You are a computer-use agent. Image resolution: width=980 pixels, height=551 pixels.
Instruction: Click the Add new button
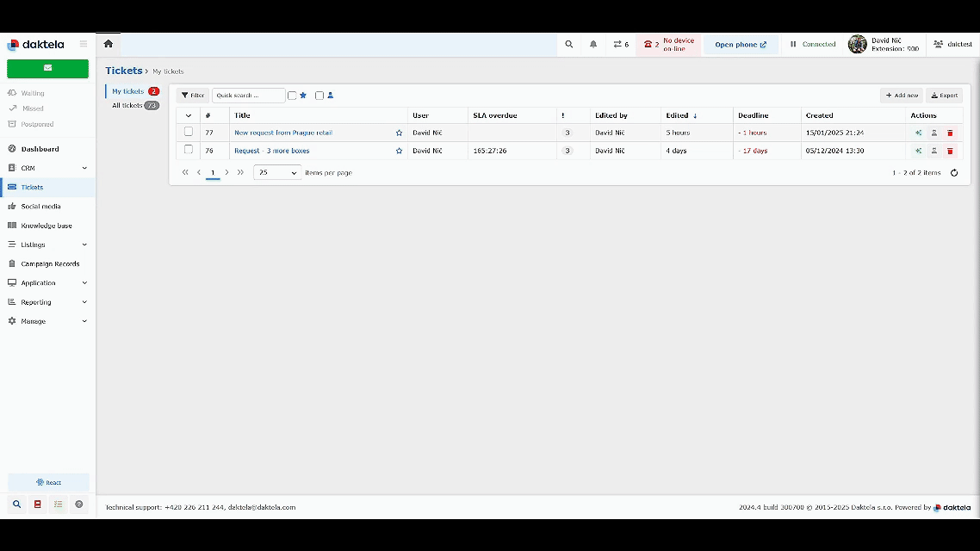tap(901, 96)
